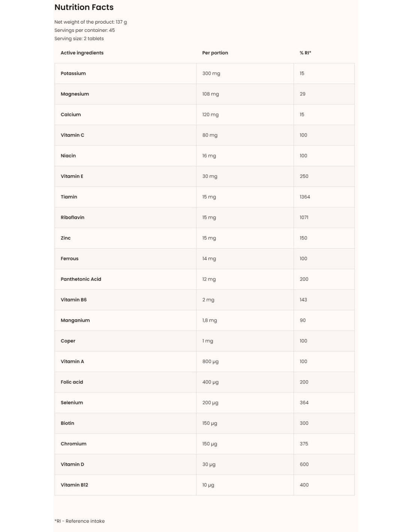Screen dimensions: 412x532
Task: Click the Vitamin C row label
Action: pos(72,135)
